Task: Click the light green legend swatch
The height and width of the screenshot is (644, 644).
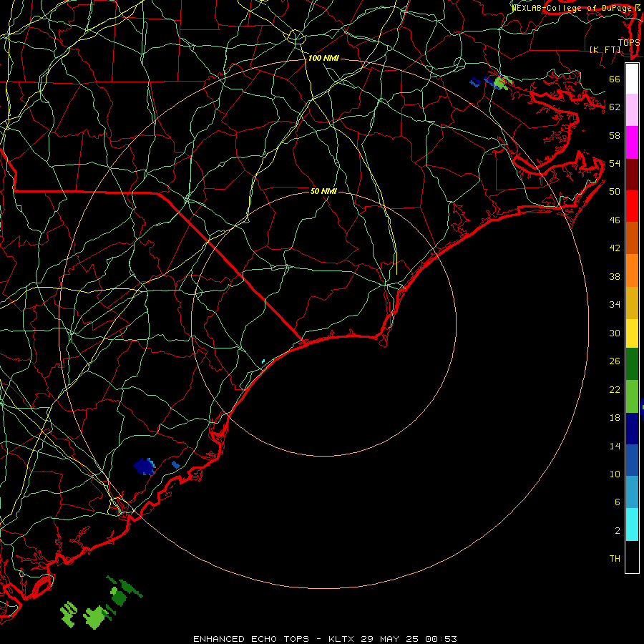Action: click(632, 396)
